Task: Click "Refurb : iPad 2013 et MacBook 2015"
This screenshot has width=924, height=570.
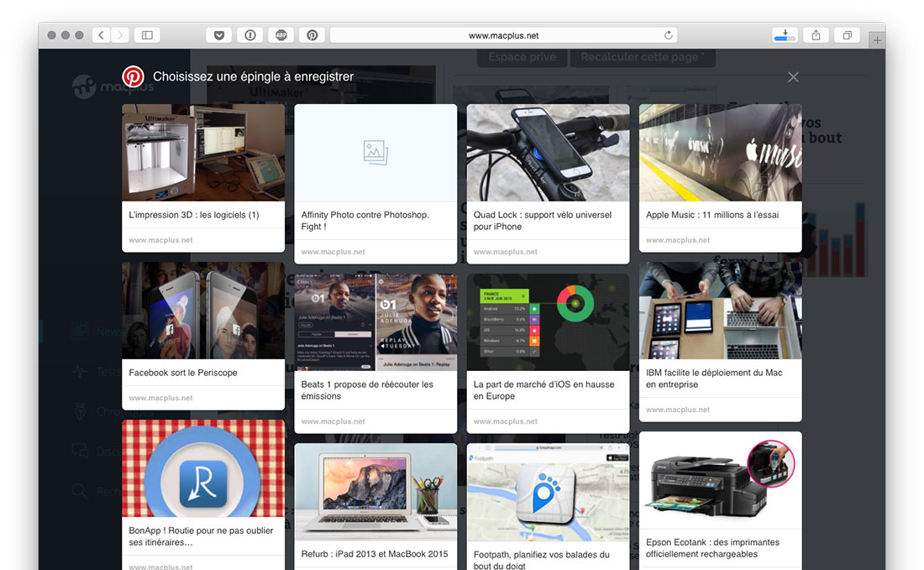Action: pos(374,554)
